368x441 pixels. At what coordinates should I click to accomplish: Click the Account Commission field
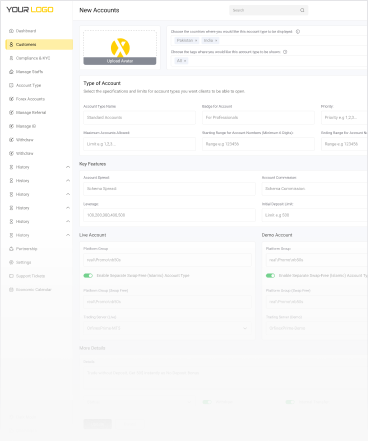(x=315, y=189)
